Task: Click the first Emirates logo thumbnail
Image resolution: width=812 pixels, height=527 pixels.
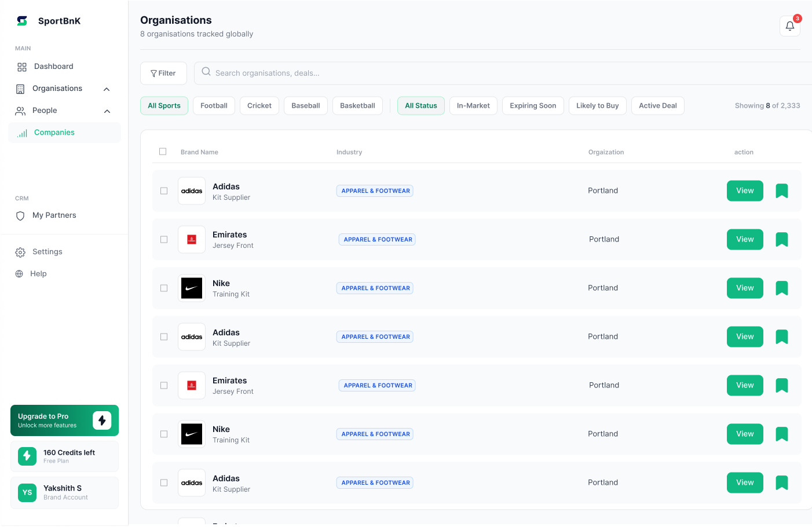Action: click(x=192, y=240)
